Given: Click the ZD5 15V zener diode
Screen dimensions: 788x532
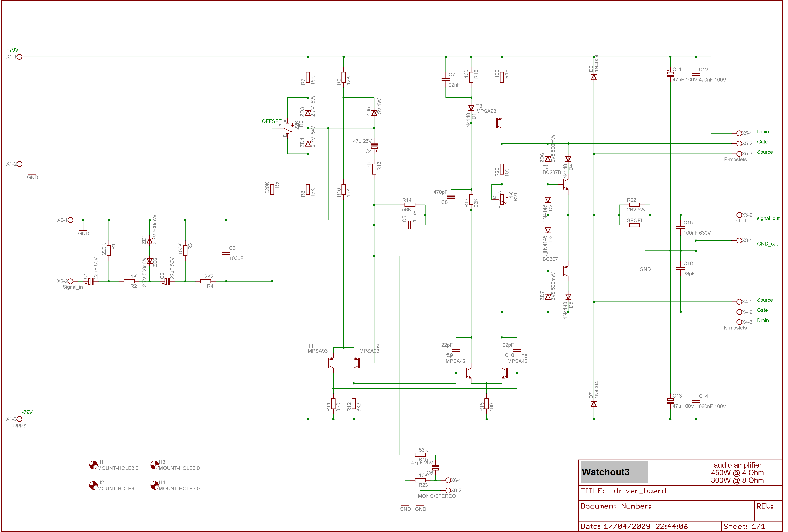Looking at the screenshot, I should 374,113.
